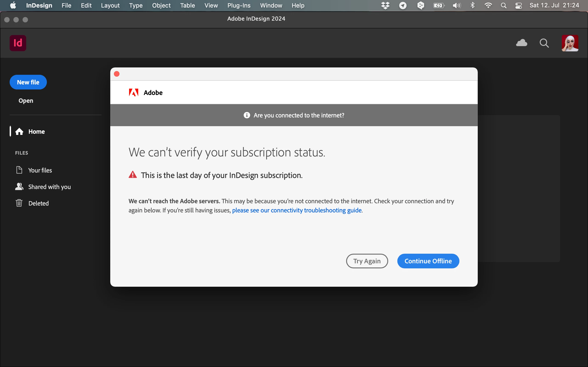
Task: Open the connectivity troubleshooting guide link
Action: 297,210
